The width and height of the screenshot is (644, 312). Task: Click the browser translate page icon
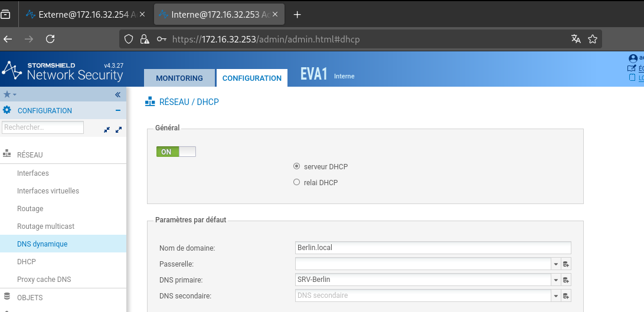576,39
